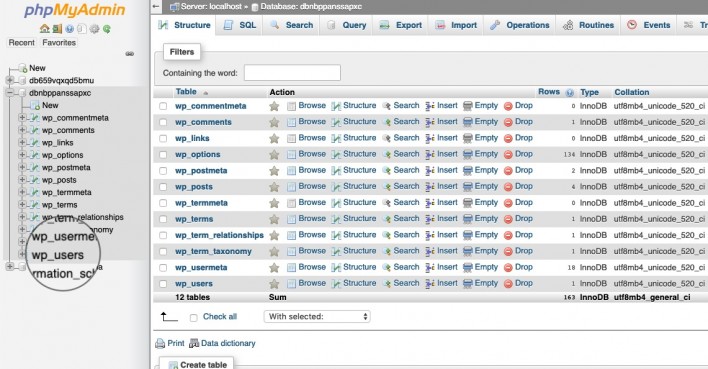Expand wp_options in sidebar tree

(x=22, y=155)
